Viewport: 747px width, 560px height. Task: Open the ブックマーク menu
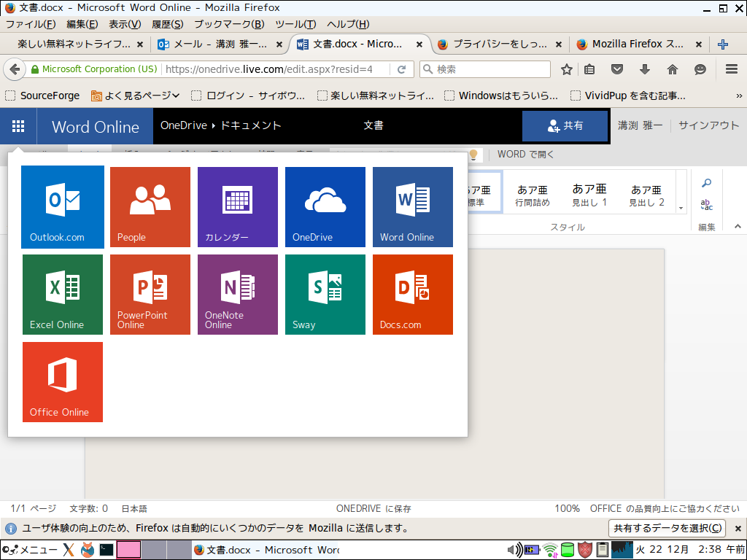tap(229, 24)
